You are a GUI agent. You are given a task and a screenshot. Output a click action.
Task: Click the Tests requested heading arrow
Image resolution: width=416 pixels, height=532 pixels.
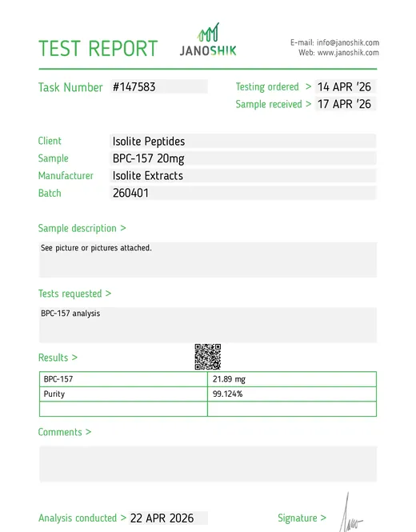[x=108, y=293]
